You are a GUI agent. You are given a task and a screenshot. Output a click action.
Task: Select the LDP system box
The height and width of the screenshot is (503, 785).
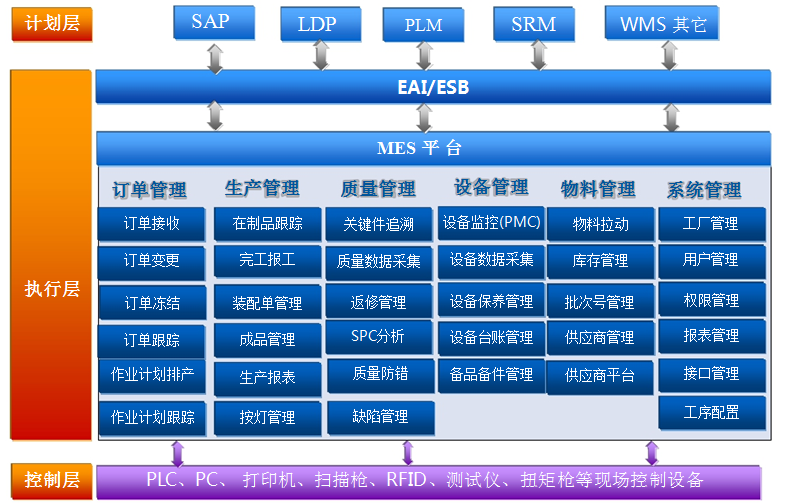(x=320, y=24)
